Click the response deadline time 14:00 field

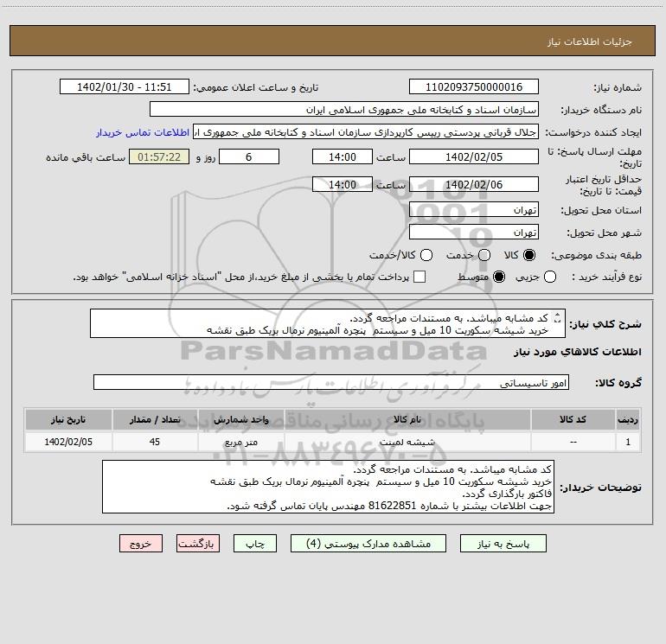point(343,156)
